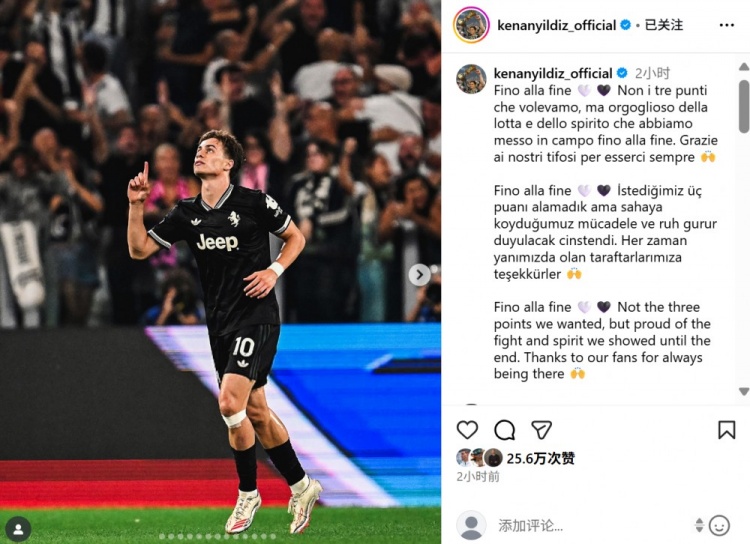
Task: Open kenanyildiz_official profile picture in header
Action: coord(471,25)
